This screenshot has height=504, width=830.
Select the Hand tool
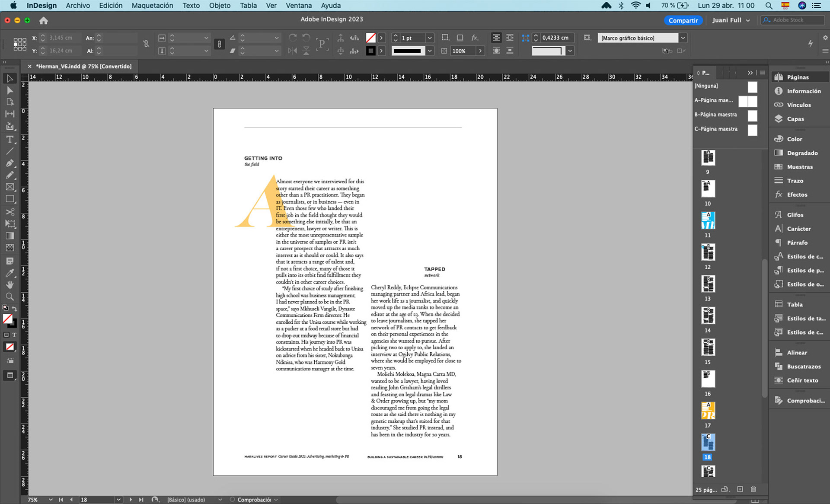point(10,285)
